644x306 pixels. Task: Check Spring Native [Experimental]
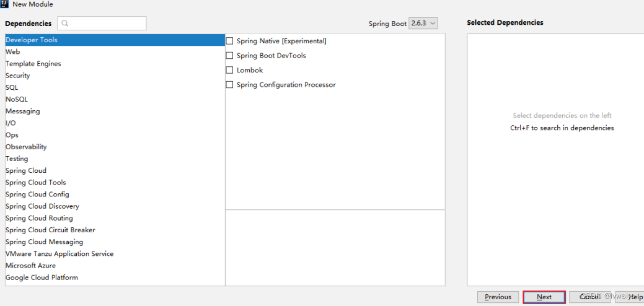click(x=229, y=41)
